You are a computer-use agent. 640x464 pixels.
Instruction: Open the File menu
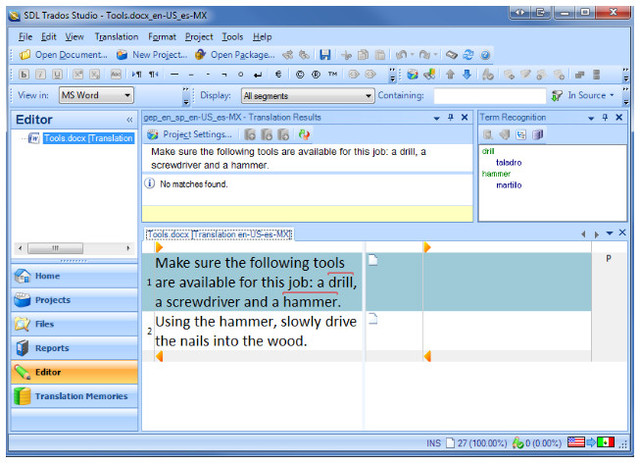point(25,37)
